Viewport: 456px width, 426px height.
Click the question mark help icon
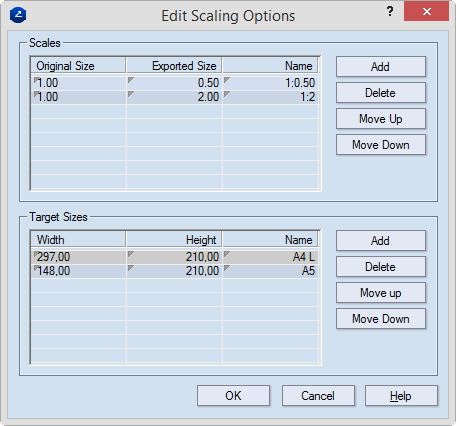(x=390, y=12)
